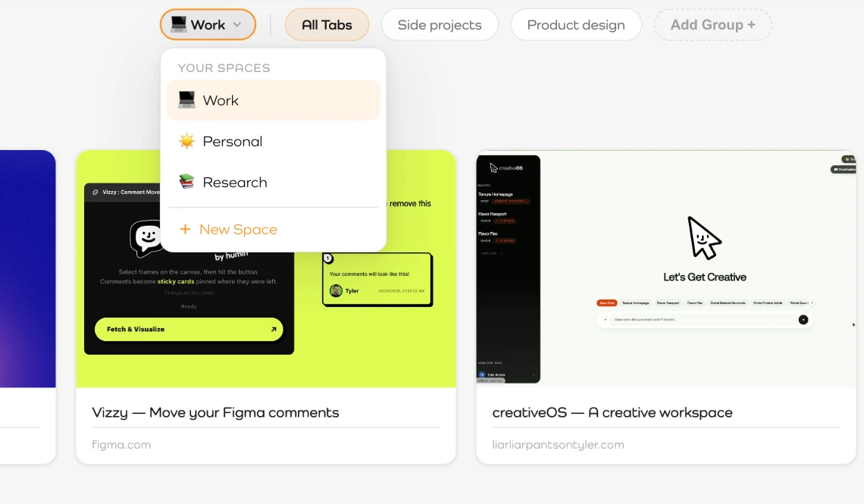Click the plus icon beside New Space
Screen dimensions: 864x504
pyautogui.click(x=185, y=229)
